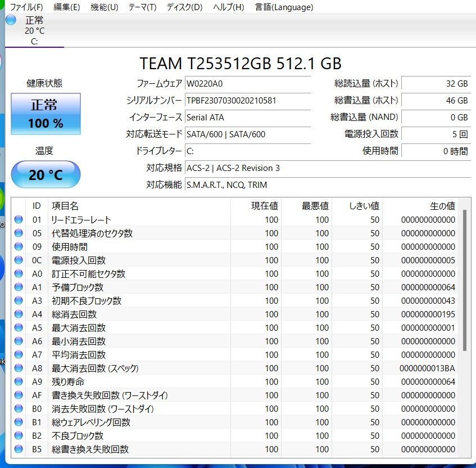This screenshot has width=476, height=468.
Task: Select the C: drive tab showing 正常 20 °C
Action: point(35,31)
